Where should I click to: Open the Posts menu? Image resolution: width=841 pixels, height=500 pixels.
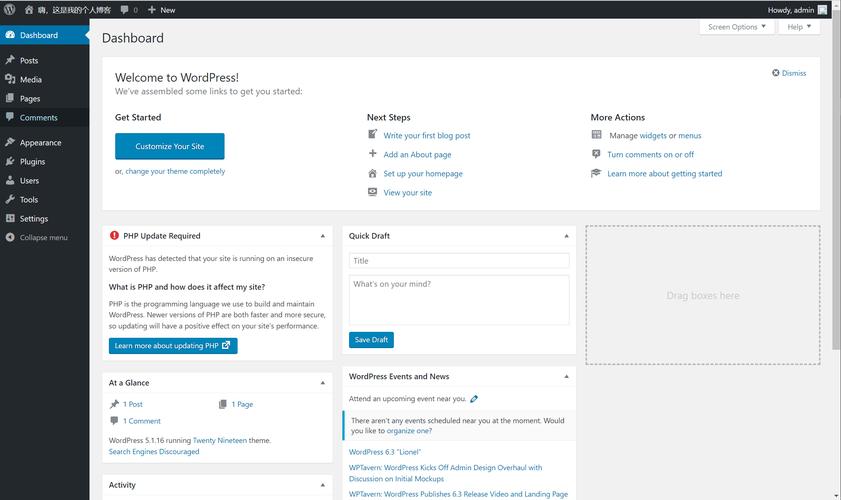(x=45, y=60)
